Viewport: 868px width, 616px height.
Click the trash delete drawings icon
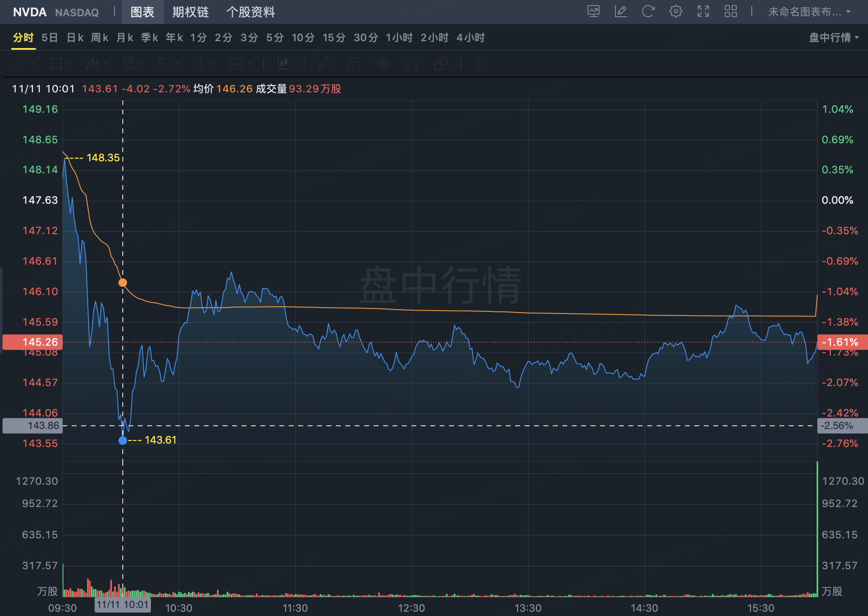pyautogui.click(x=481, y=64)
